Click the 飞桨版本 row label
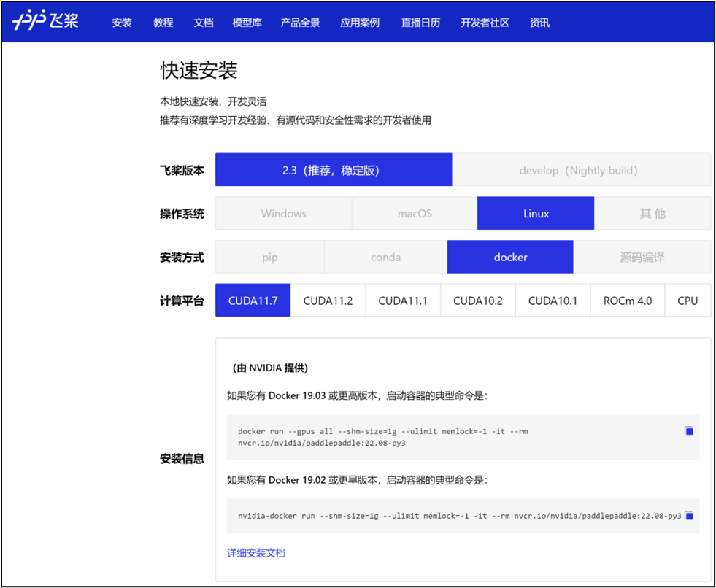This screenshot has height=588, width=716. [x=182, y=170]
